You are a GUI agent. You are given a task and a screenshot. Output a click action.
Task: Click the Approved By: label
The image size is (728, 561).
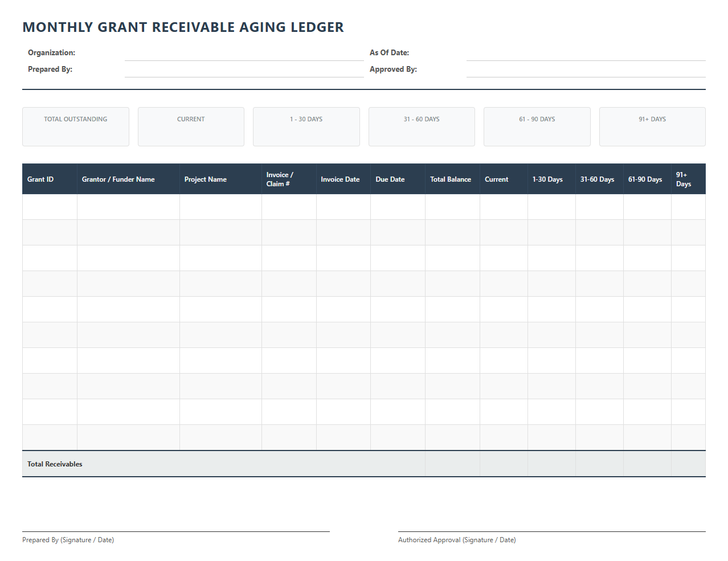coord(393,69)
